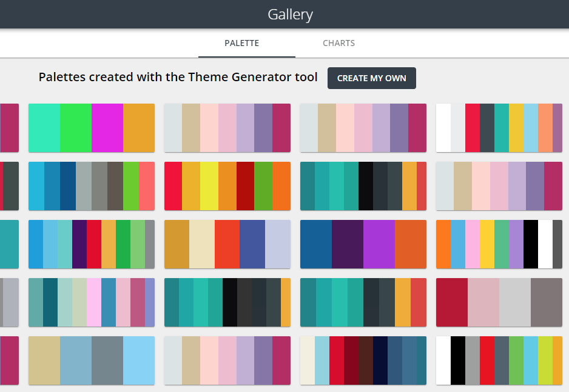Click dark purple swatch in blue-cyan-purple-red palette
Viewport: 569px width, 392px height.
(79, 244)
